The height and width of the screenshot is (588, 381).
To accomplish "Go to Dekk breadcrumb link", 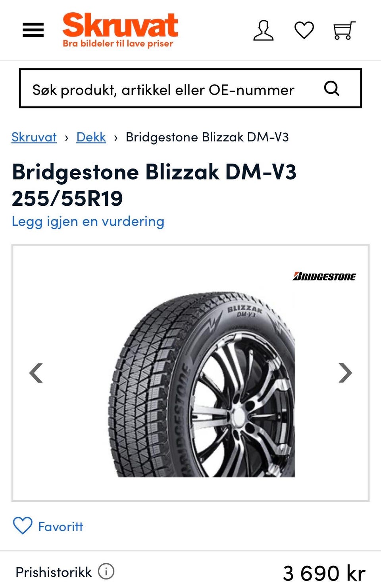I will (x=91, y=137).
